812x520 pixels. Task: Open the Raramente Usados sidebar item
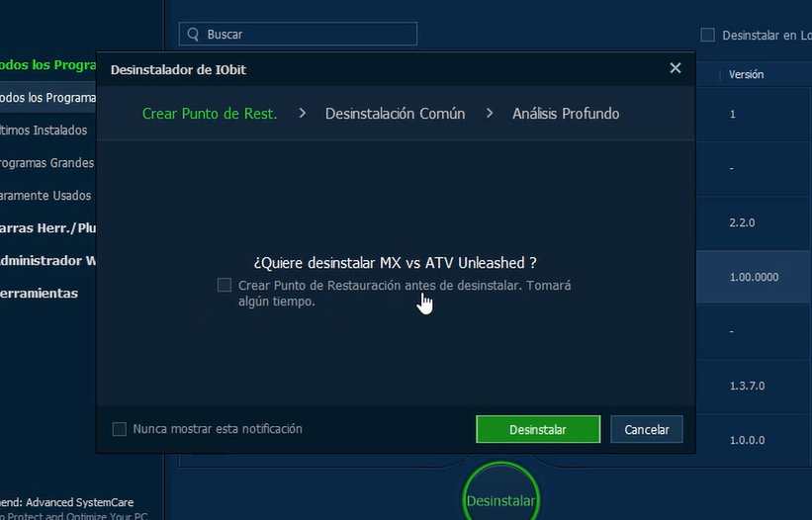pyautogui.click(x=45, y=195)
